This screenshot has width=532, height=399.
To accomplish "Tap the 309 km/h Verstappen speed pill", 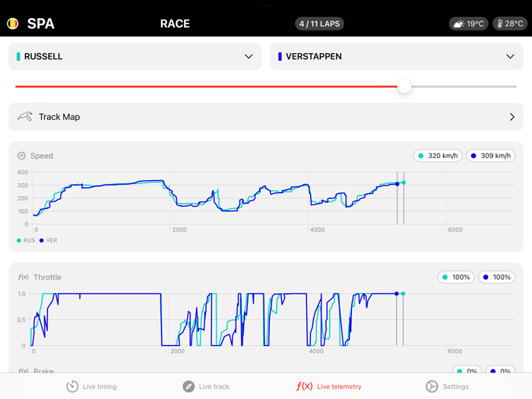I will tap(491, 156).
